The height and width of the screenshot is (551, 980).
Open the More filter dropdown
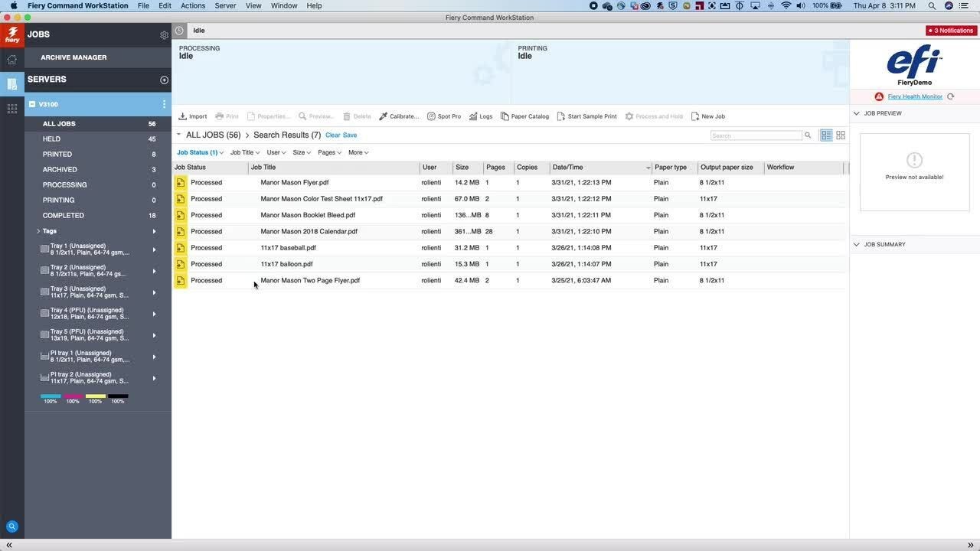[358, 152]
